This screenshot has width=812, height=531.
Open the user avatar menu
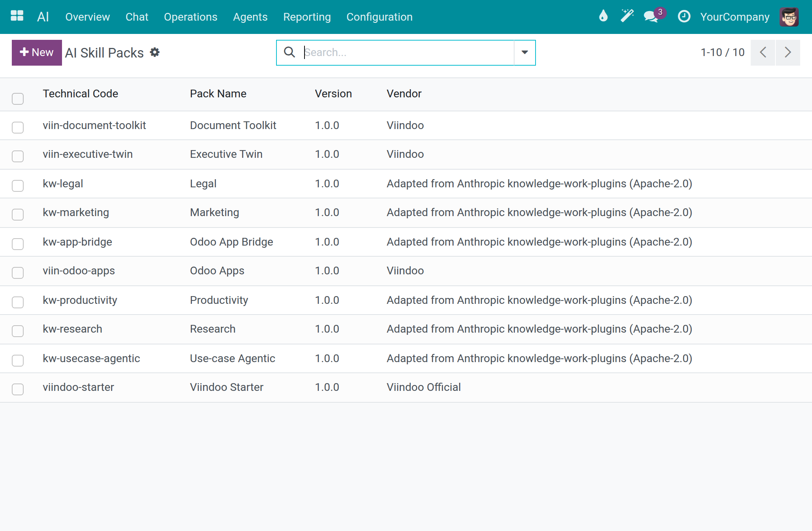point(789,17)
